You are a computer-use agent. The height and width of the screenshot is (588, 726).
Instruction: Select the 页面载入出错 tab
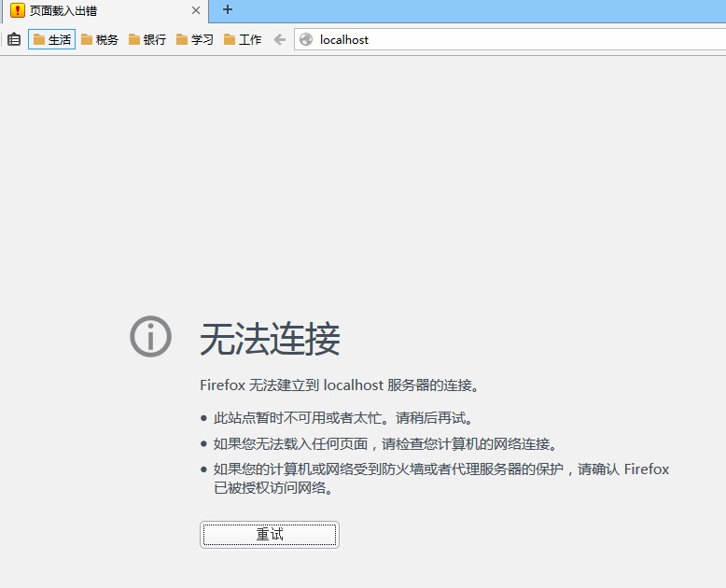pos(93,10)
